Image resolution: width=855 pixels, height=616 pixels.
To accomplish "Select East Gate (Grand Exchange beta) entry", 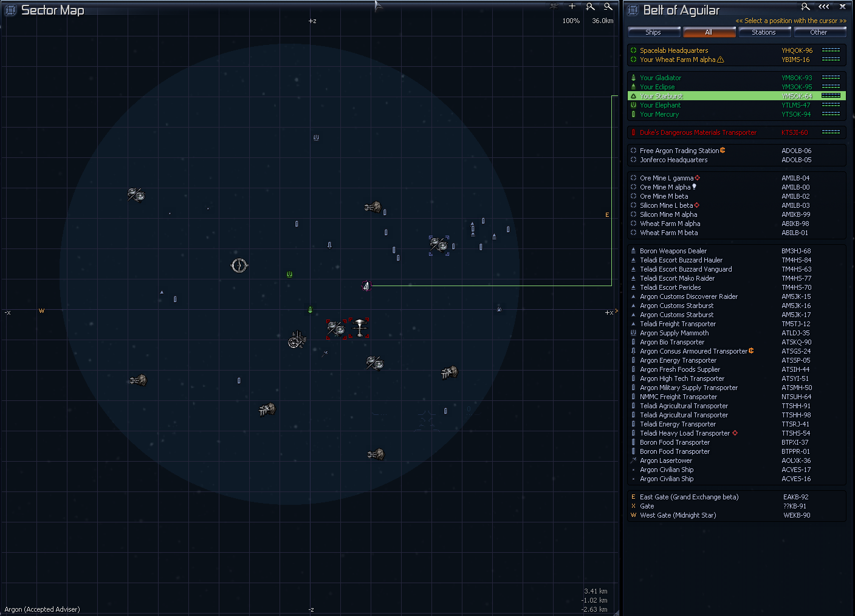I will tap(689, 497).
